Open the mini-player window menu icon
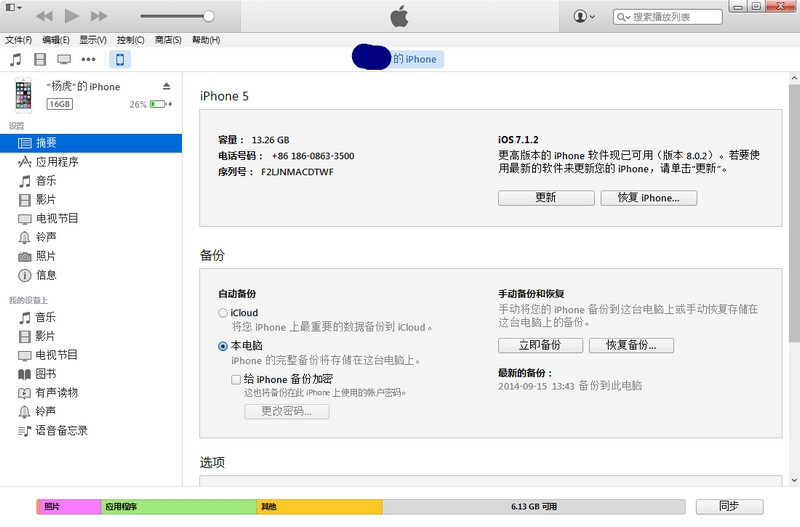Image resolution: width=800 pixels, height=527 pixels. click(x=13, y=7)
